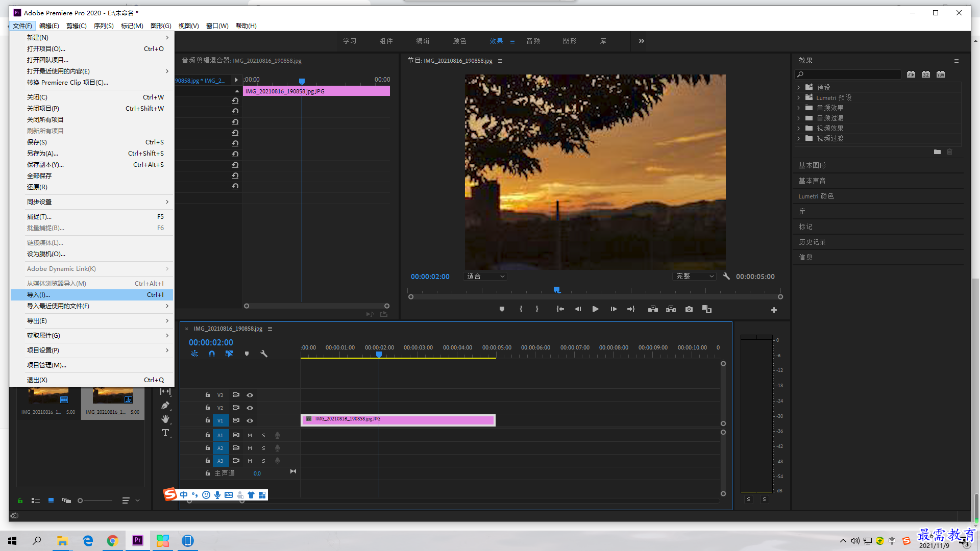
Task: Choose 保存(S) from File menu
Action: [x=92, y=142]
